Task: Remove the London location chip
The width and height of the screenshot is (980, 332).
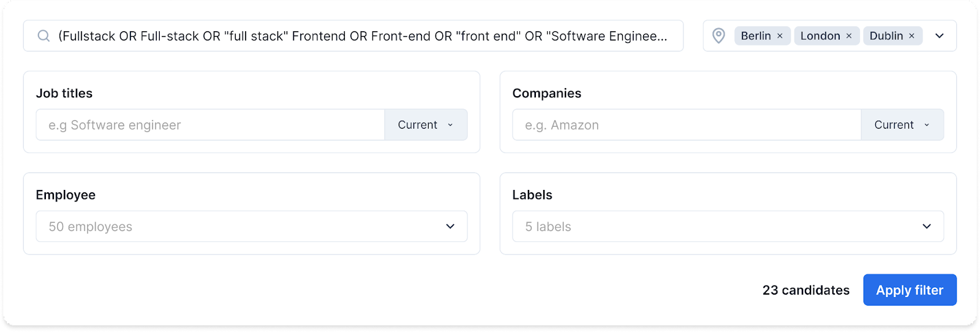Action: pyautogui.click(x=849, y=36)
